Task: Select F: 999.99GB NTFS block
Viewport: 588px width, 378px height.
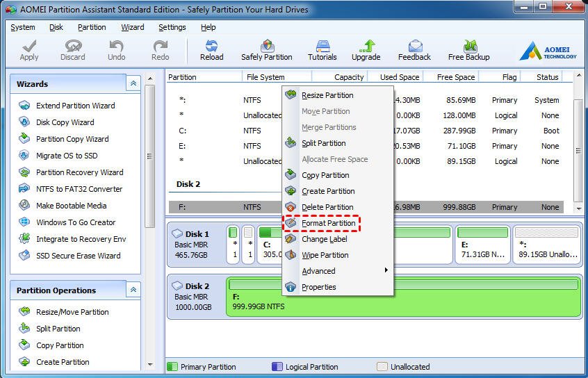Action: coord(404,297)
